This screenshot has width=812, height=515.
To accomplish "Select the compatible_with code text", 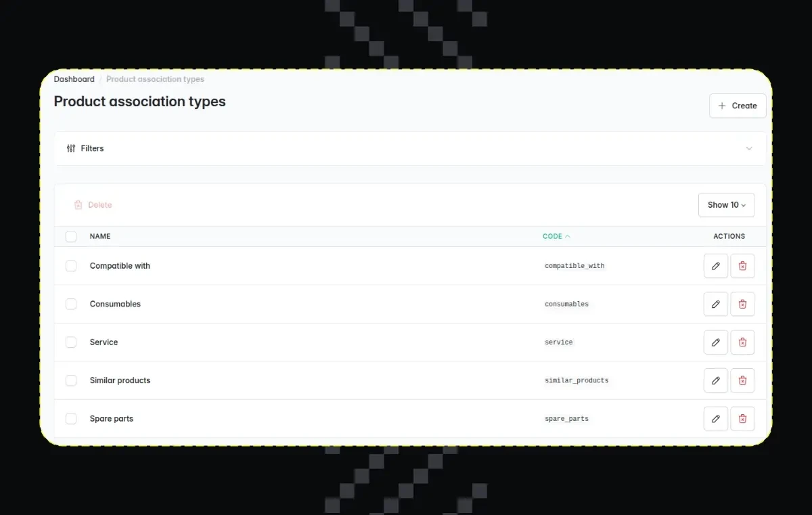I will (x=574, y=266).
